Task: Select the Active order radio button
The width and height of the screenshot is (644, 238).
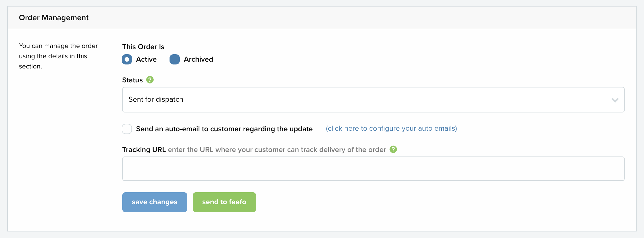Action: click(x=127, y=59)
